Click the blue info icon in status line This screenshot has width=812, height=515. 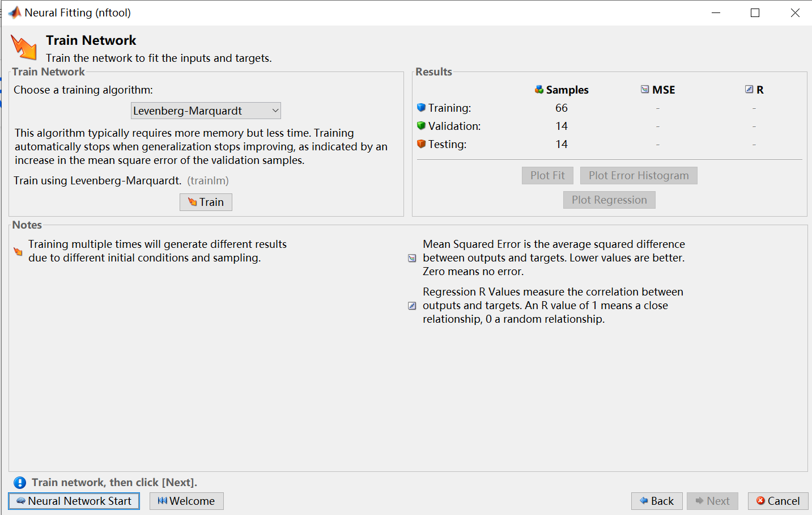20,483
